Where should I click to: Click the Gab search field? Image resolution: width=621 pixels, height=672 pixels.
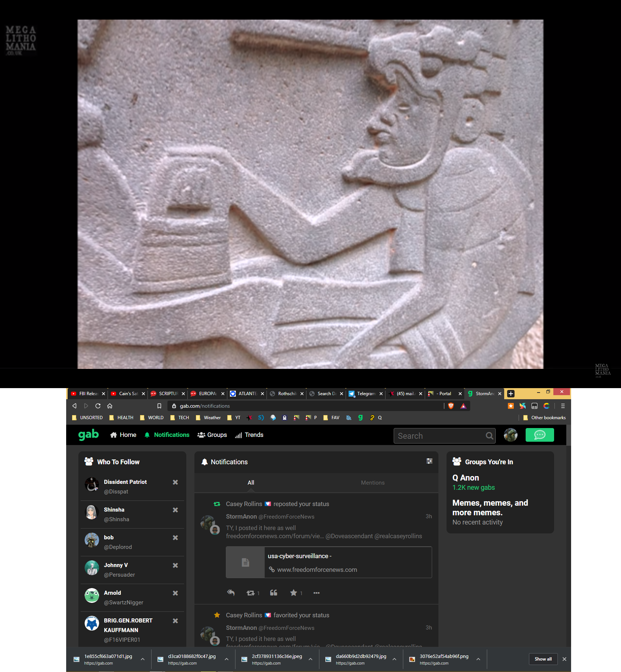440,436
